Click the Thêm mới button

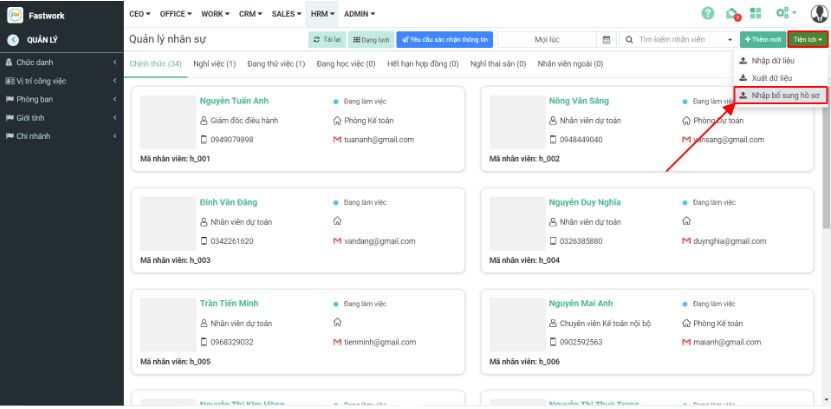pyautogui.click(x=762, y=39)
